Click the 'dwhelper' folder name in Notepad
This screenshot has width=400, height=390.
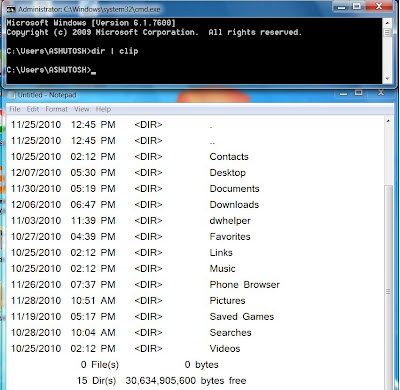point(230,221)
